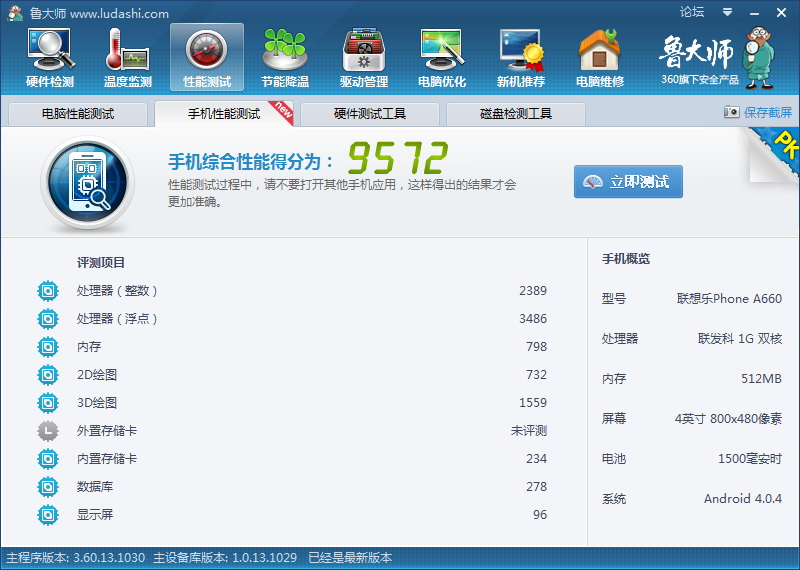Select 性能测试 performance test icon
The image size is (800, 570).
click(207, 58)
